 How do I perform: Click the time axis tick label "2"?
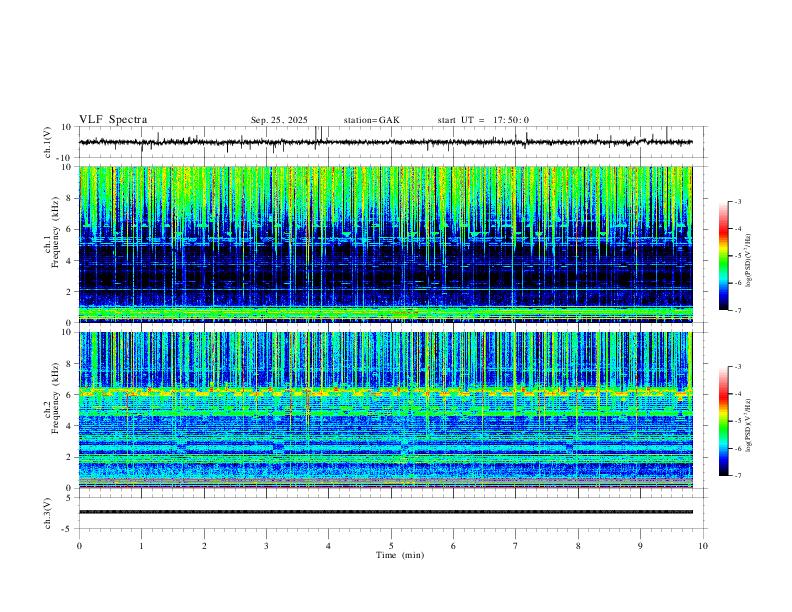(x=204, y=546)
